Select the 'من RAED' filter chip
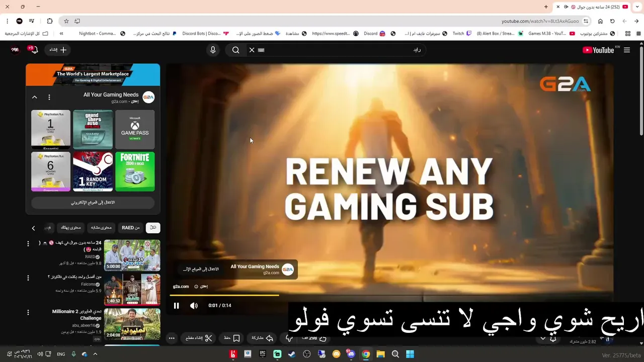Viewport: 644px width, 362px height. click(131, 228)
